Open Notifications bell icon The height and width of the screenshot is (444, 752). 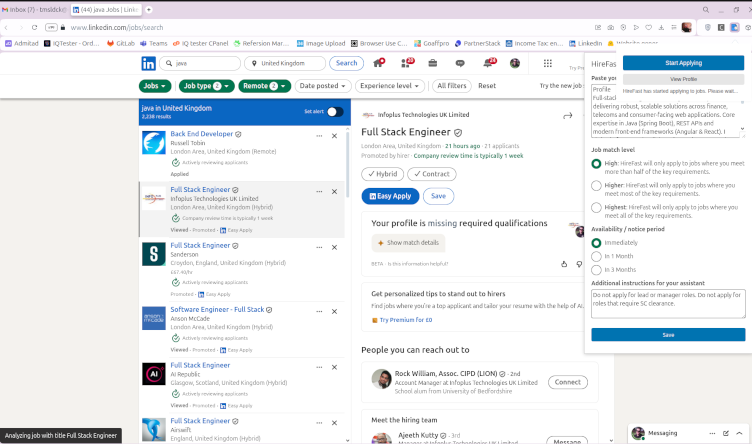[x=489, y=63]
